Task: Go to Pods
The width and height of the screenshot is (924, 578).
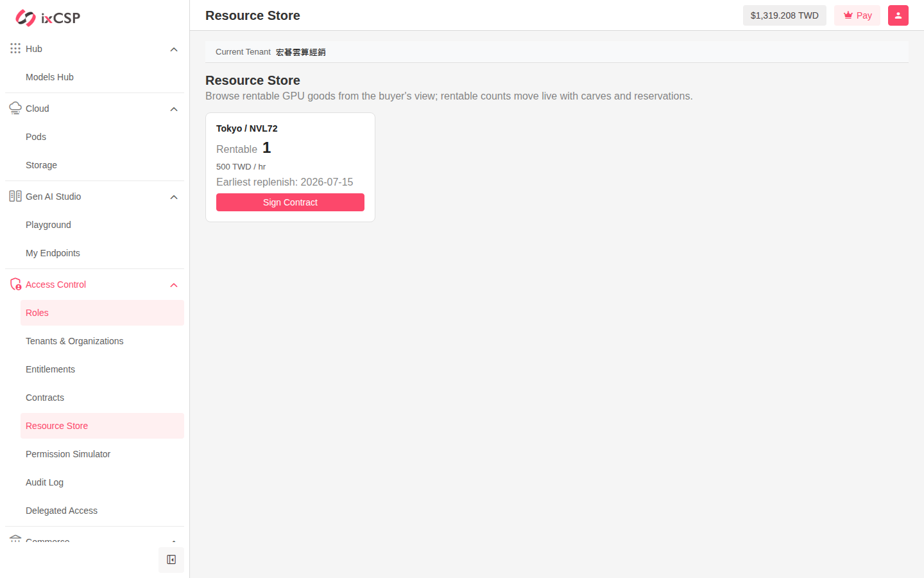Action: click(102, 137)
